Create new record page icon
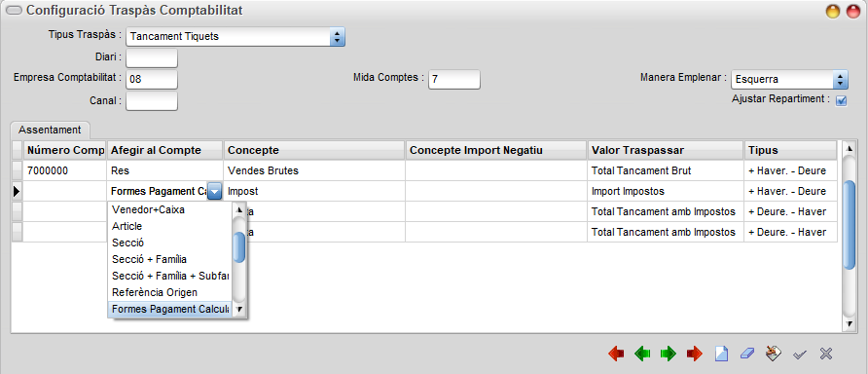 pyautogui.click(x=721, y=354)
